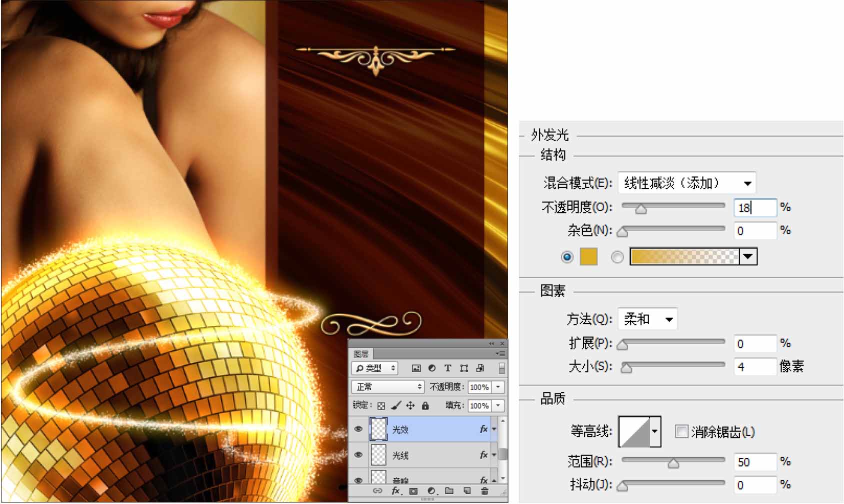Toggle the layer filtering switch
The height and width of the screenshot is (504, 844).
click(x=501, y=368)
